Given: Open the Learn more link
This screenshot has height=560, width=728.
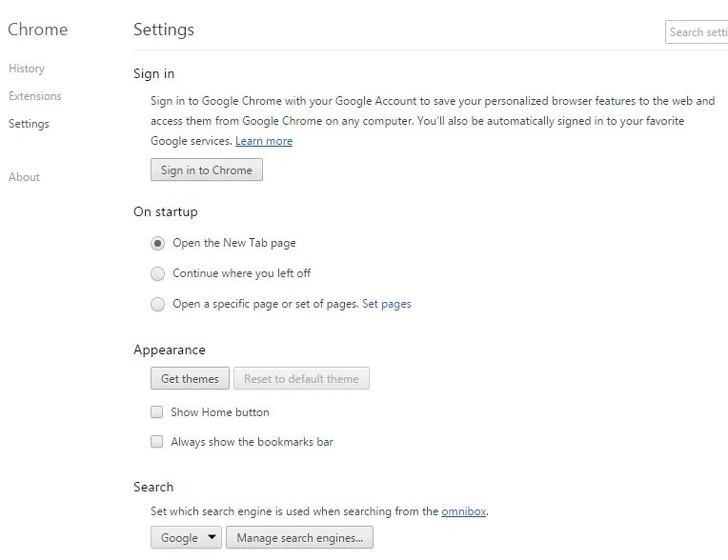Looking at the screenshot, I should [264, 141].
